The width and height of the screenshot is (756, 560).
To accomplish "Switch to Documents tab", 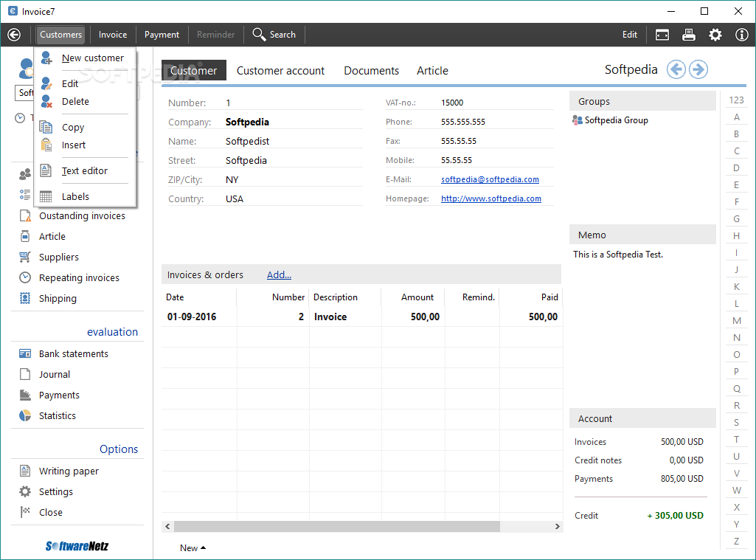I will point(371,70).
